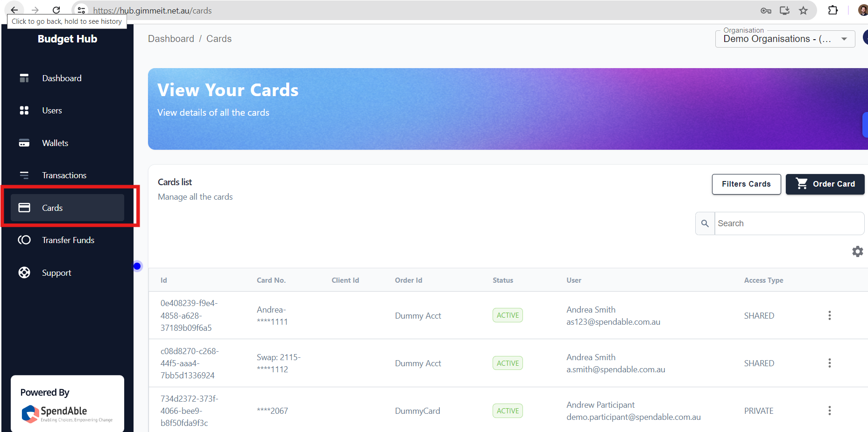The image size is (868, 432).
Task: Click the Order Card button
Action: pos(825,184)
